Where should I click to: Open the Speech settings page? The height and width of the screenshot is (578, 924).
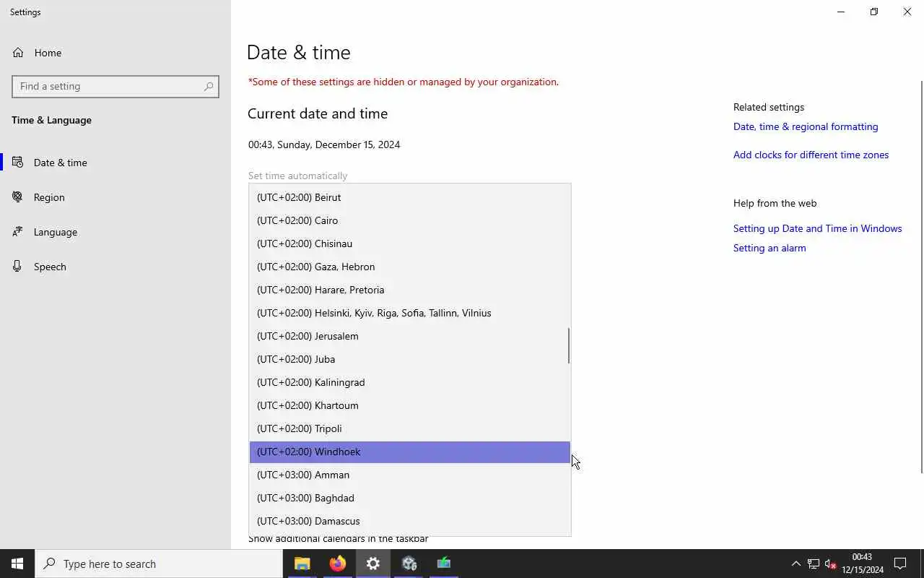[x=115, y=267]
